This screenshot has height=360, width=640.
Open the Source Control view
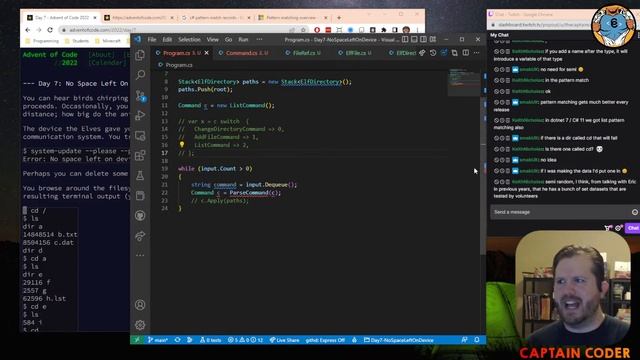tap(140, 96)
